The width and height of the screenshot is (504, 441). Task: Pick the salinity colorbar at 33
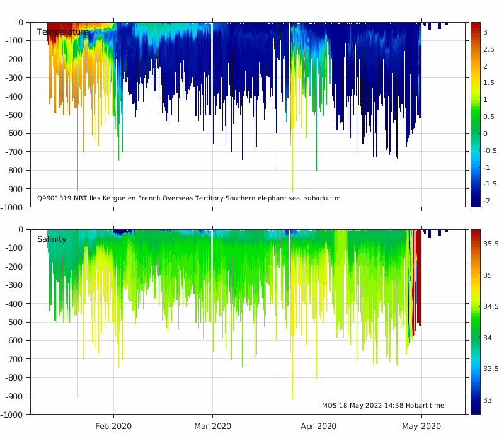[x=476, y=400]
